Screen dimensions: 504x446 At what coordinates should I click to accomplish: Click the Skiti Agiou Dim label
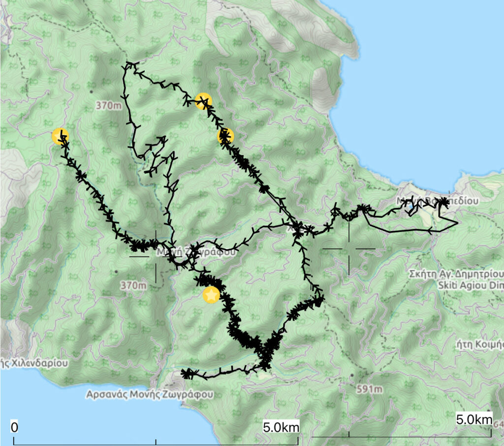(470, 285)
